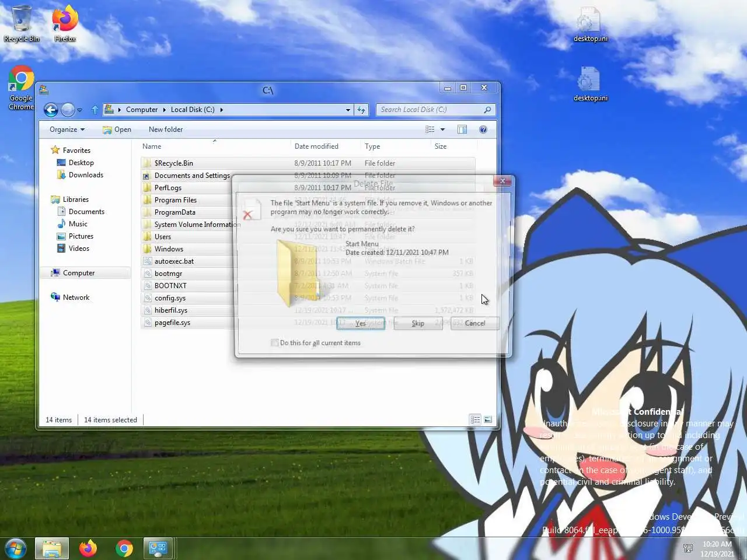Switch to large icons view in status bar
The width and height of the screenshot is (747, 560).
[x=488, y=419]
